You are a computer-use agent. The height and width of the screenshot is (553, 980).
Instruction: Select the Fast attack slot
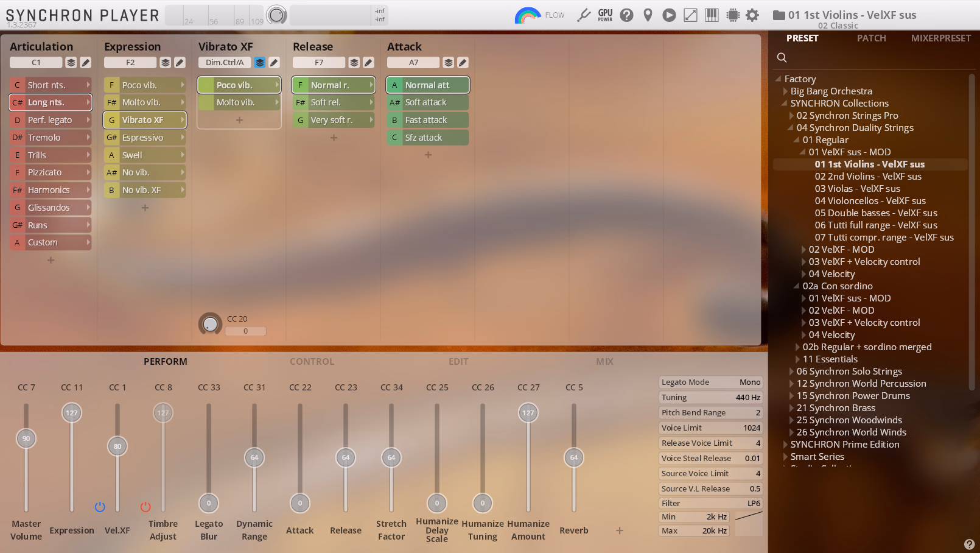(x=428, y=120)
